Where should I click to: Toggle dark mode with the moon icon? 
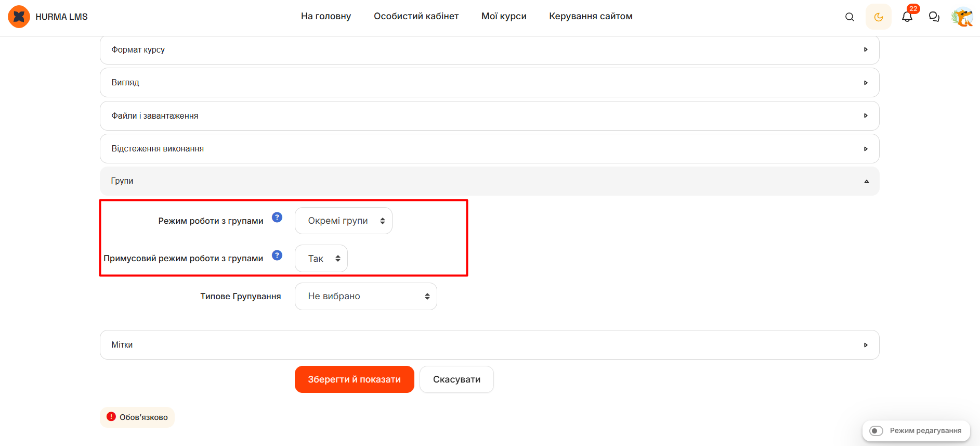pyautogui.click(x=879, y=17)
